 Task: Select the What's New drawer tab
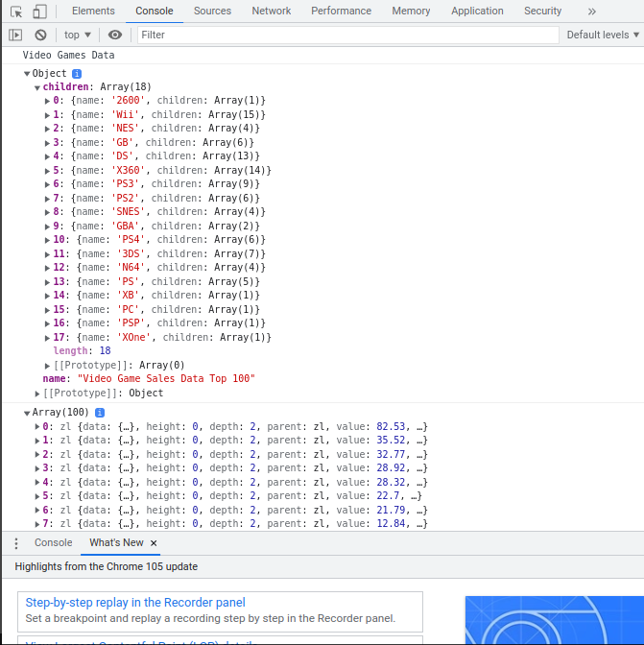click(x=116, y=543)
